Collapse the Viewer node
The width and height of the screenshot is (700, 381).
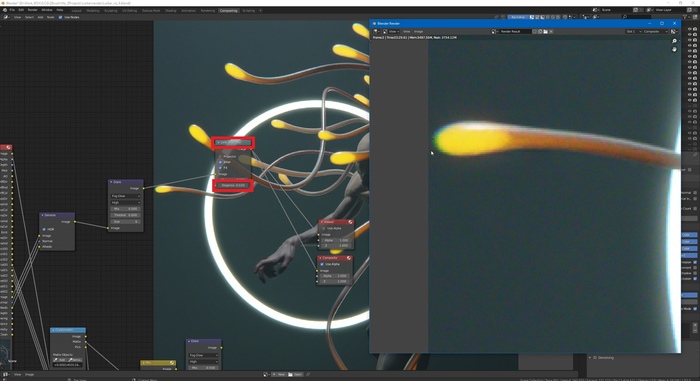[x=321, y=222]
